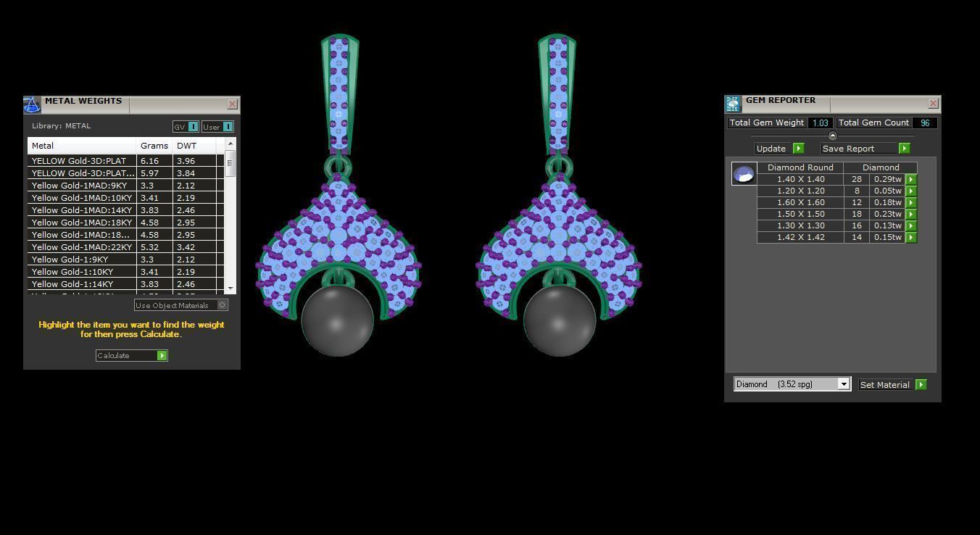Image resolution: width=980 pixels, height=535 pixels.
Task: Click the metal list scrollbar thumb
Action: pos(231,164)
